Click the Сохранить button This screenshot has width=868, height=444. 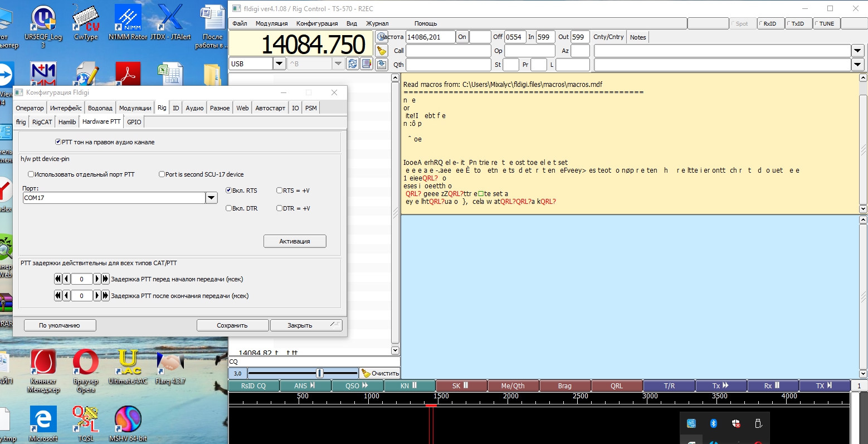(x=232, y=325)
